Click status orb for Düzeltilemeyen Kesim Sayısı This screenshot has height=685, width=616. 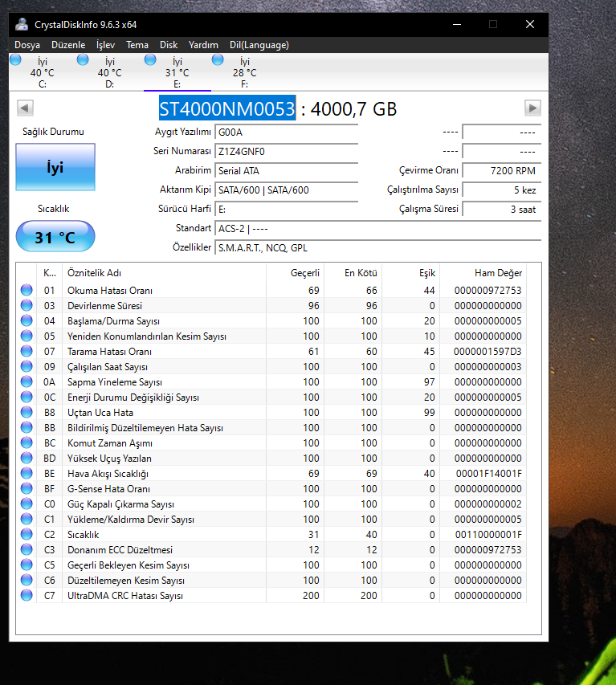click(27, 580)
